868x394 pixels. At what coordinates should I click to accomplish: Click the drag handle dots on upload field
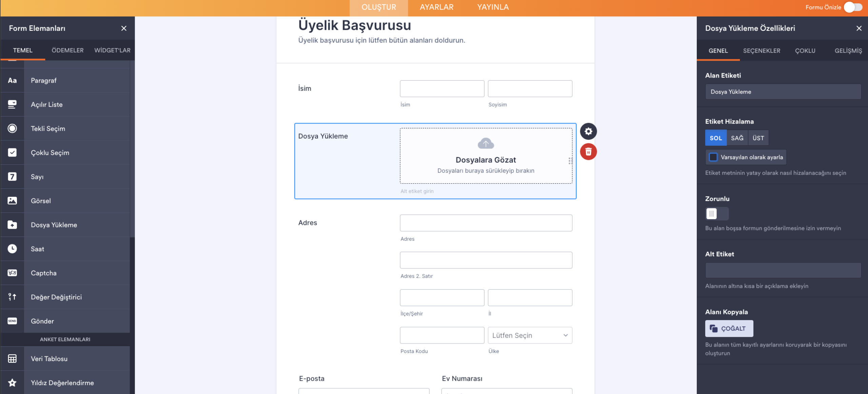click(x=571, y=161)
